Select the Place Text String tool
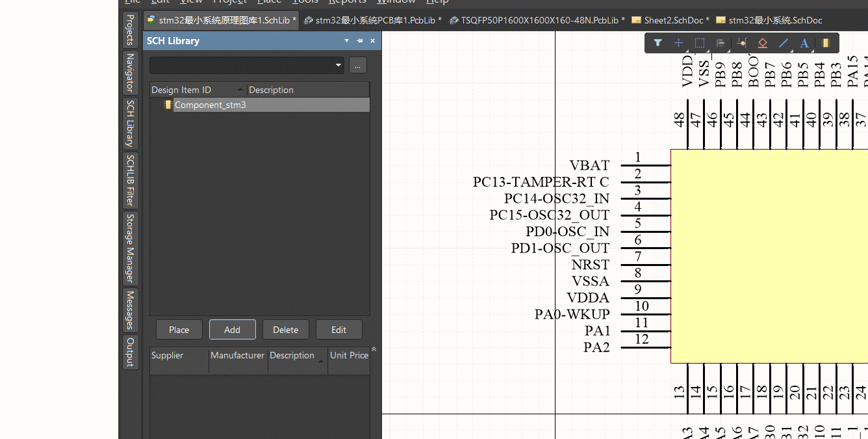868x439 pixels. 804,44
